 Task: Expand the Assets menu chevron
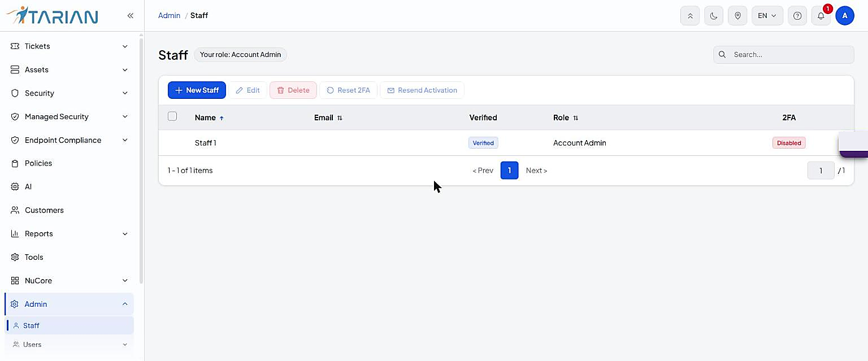pyautogui.click(x=125, y=69)
